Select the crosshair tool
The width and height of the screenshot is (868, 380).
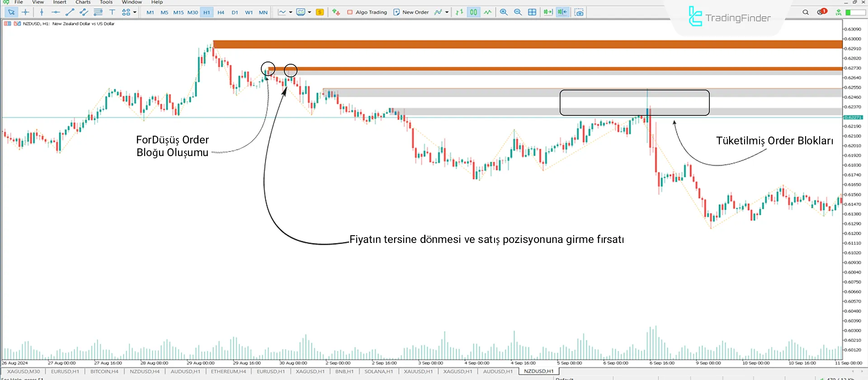pyautogui.click(x=25, y=12)
